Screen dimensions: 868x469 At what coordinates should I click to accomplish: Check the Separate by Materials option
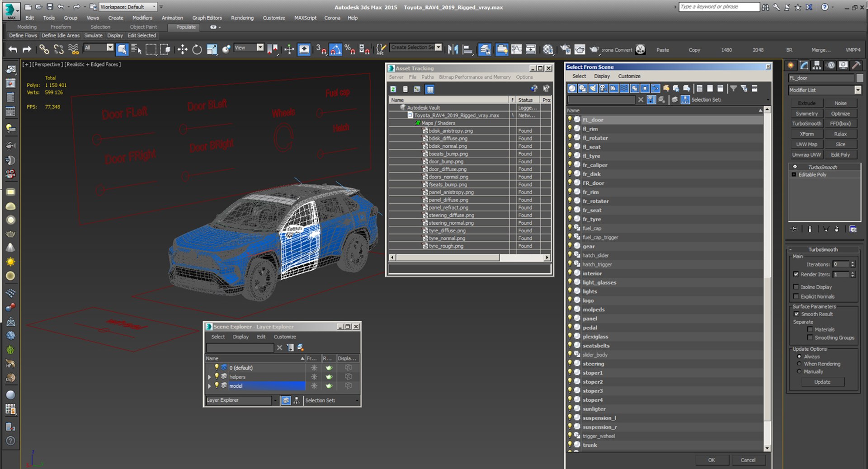pyautogui.click(x=810, y=329)
